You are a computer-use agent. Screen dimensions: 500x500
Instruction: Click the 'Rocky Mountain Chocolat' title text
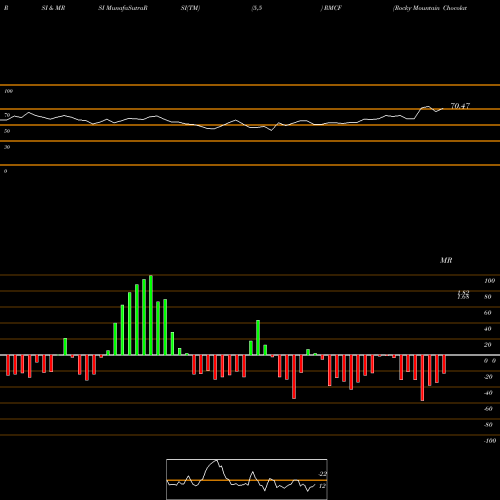coord(430,8)
